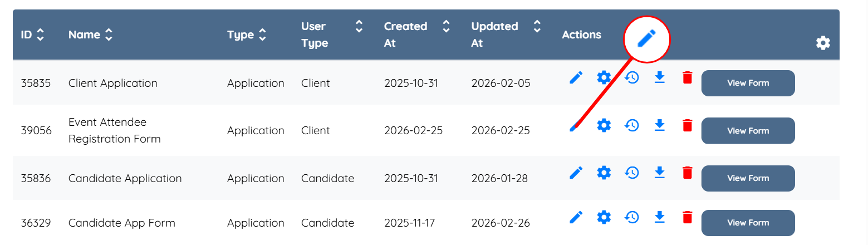Open settings for Client Application form
The height and width of the screenshot is (245, 868).
(x=604, y=78)
